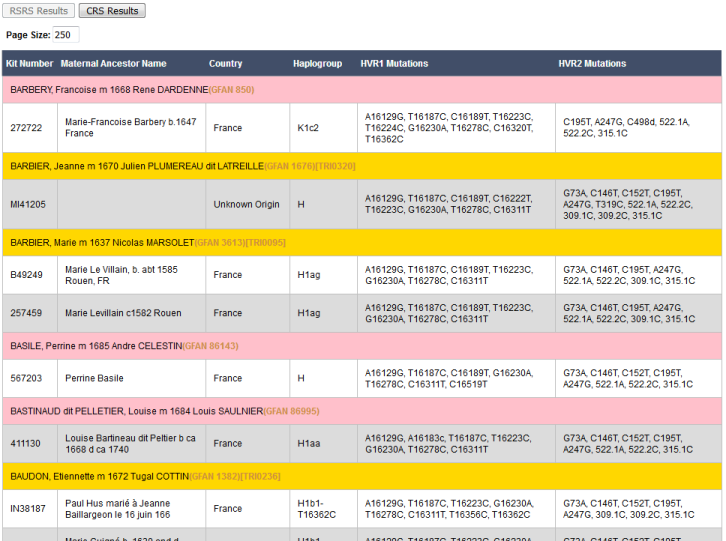The width and height of the screenshot is (726, 541).
Task: Click the Unknown Origin country cell
Action: click(247, 204)
